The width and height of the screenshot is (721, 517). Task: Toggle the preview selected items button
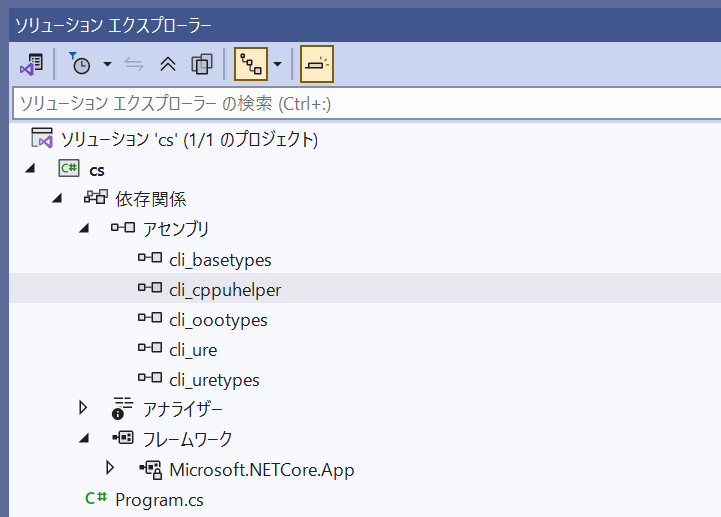pos(316,65)
